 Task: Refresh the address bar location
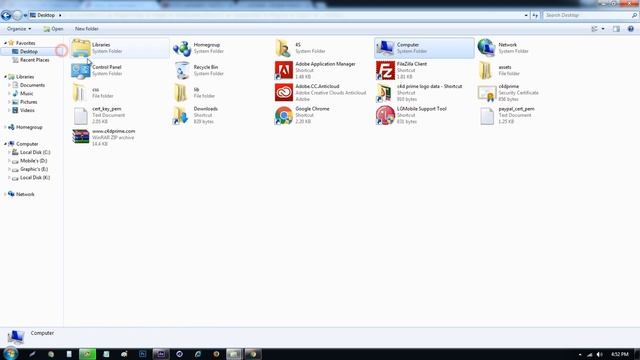pos(535,15)
